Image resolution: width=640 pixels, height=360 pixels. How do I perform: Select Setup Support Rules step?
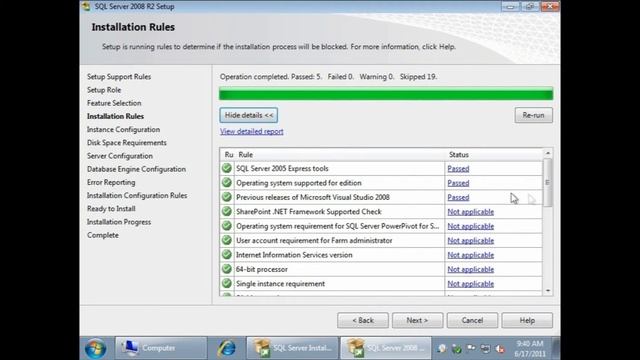pos(119,77)
